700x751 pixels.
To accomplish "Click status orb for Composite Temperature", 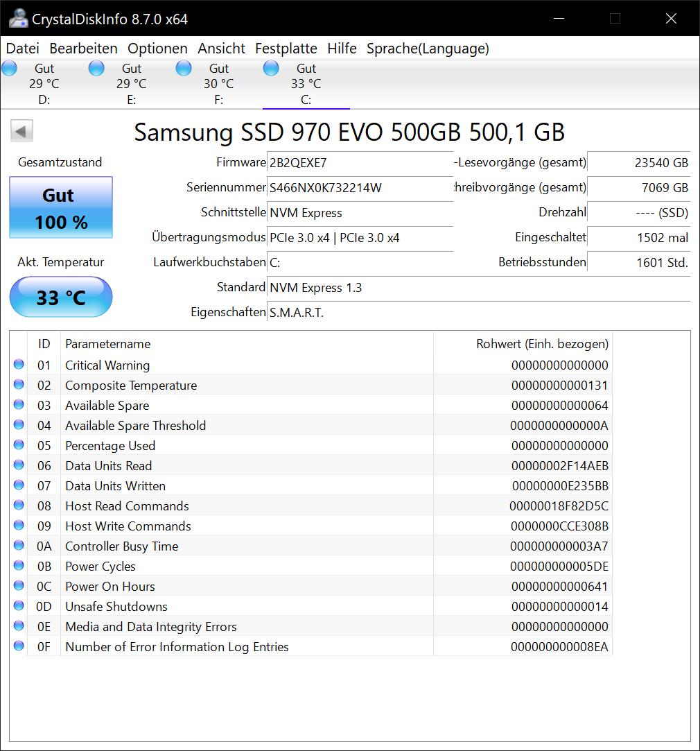I will tap(19, 385).
